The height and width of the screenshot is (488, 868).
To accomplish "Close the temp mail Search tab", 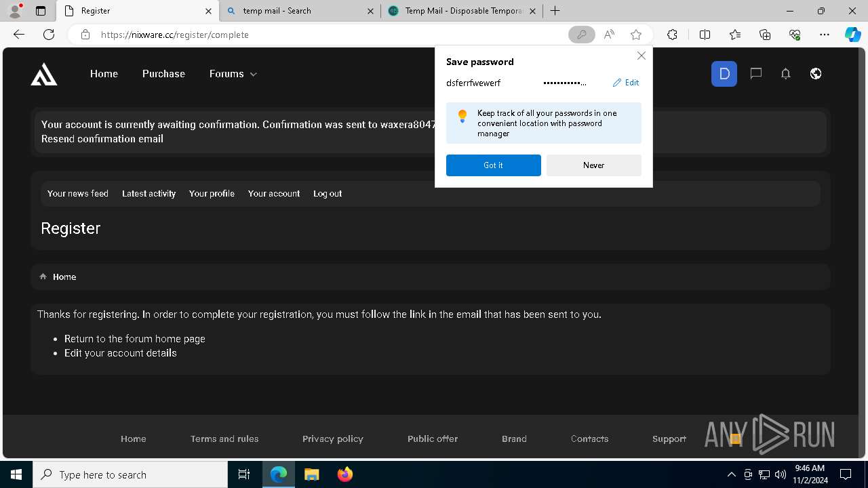I will tap(370, 11).
